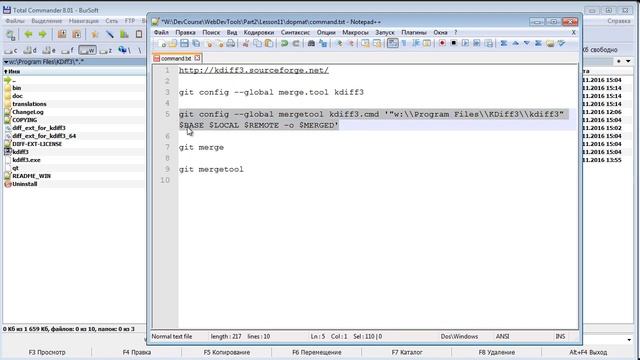
Task: Toggle synchronized horizontal scrolling
Action: click(x=377, y=43)
